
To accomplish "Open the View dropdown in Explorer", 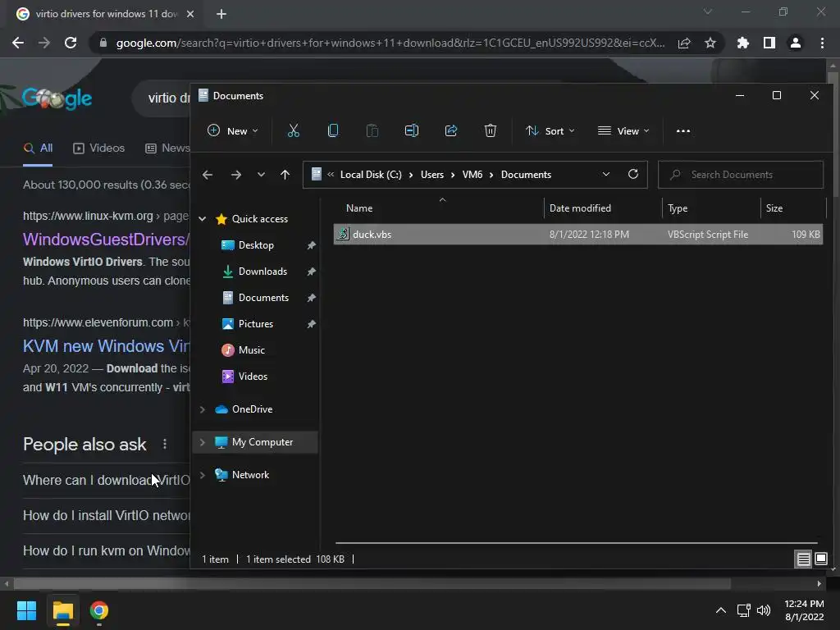I will click(x=623, y=130).
